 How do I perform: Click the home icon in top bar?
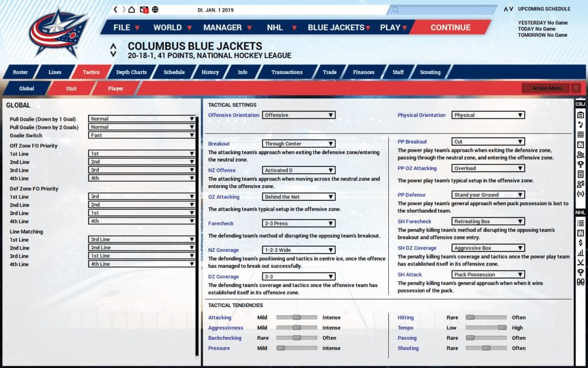pos(132,10)
